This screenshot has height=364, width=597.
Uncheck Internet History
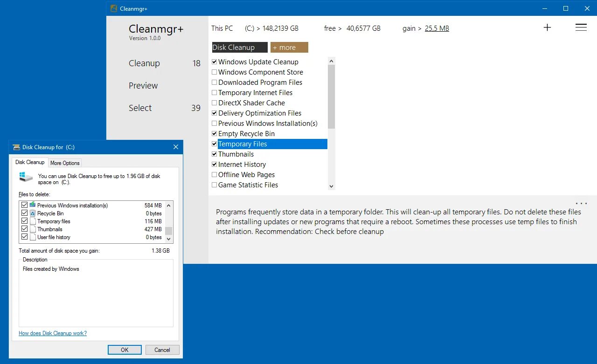215,164
